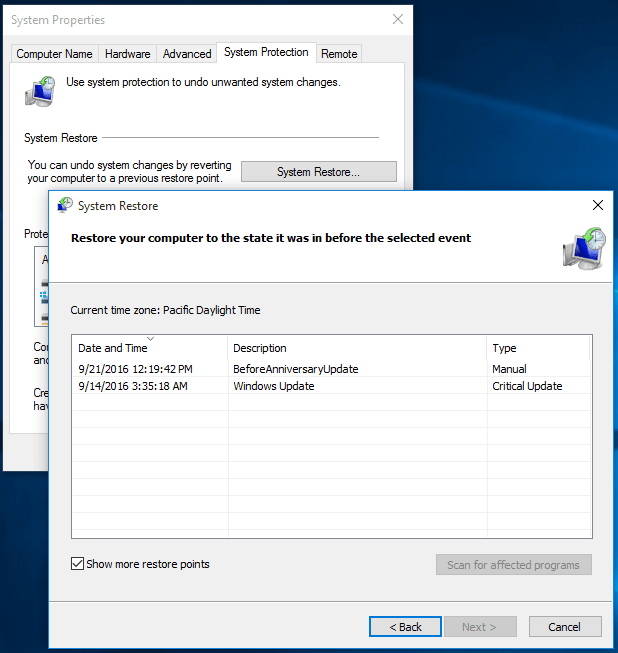Click the Manual type cell
The width and height of the screenshot is (618, 653).
coord(509,369)
